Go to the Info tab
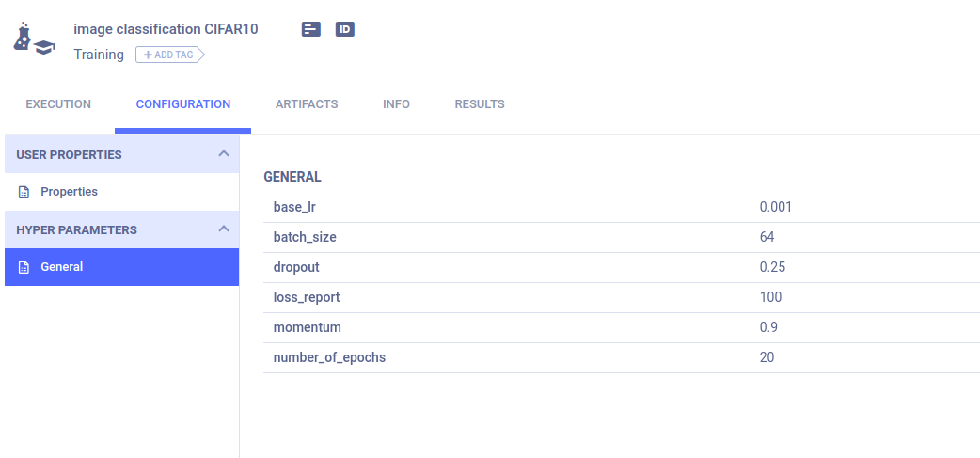This screenshot has height=458, width=980. 396,104
